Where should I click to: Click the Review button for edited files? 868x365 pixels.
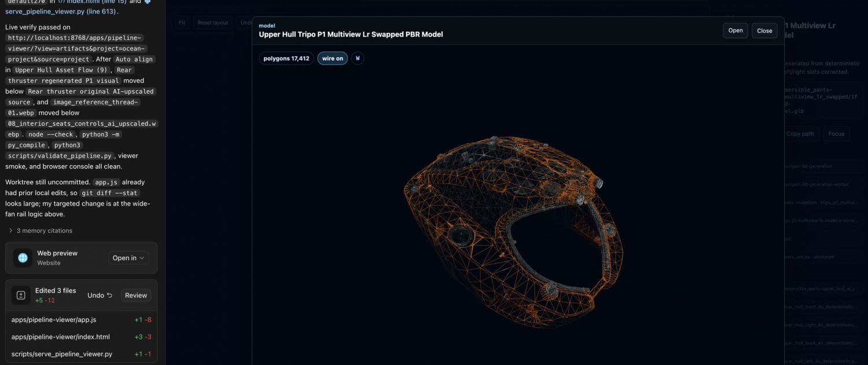136,295
